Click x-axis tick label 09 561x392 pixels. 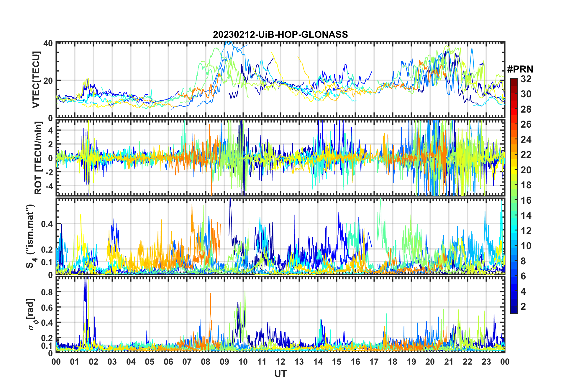[224, 362]
